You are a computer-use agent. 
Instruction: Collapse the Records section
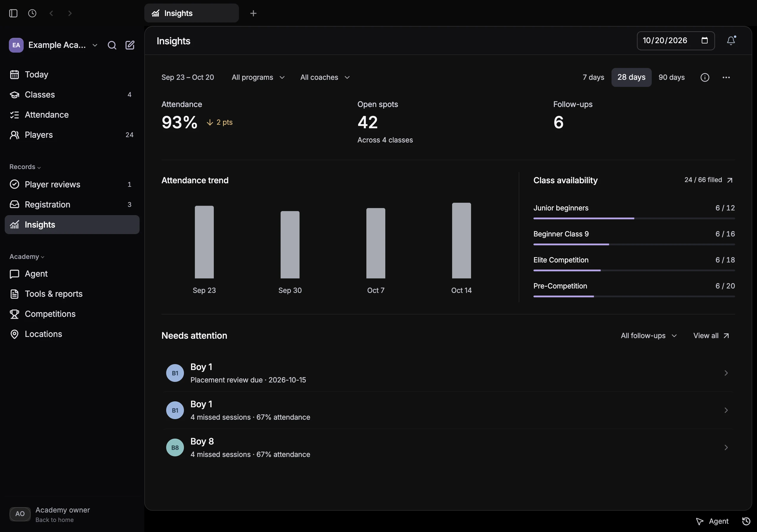click(25, 167)
